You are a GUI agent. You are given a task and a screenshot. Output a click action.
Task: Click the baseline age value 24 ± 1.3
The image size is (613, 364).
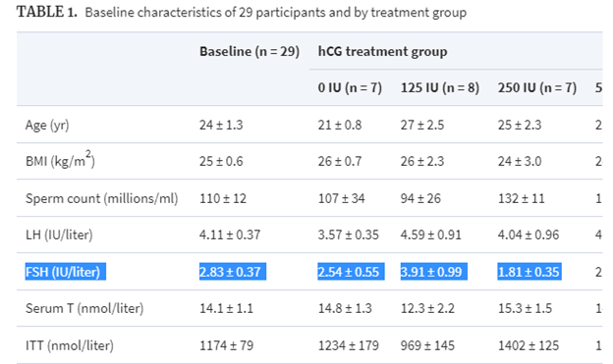click(x=221, y=125)
